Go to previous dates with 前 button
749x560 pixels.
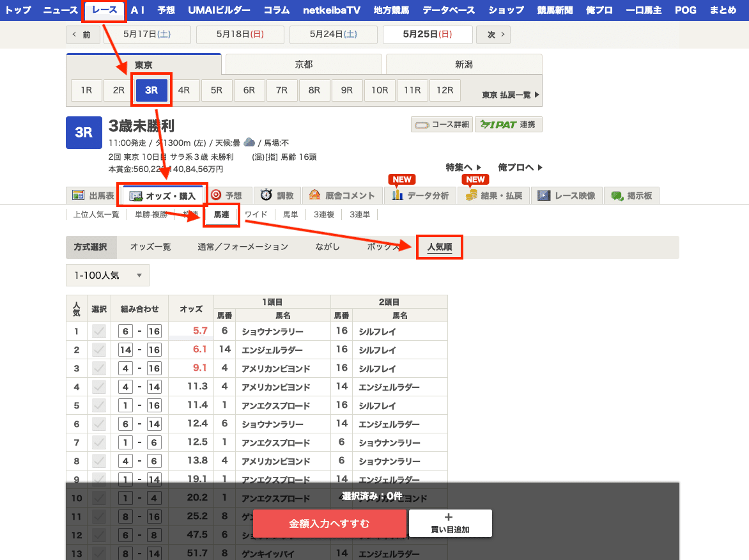pos(82,35)
